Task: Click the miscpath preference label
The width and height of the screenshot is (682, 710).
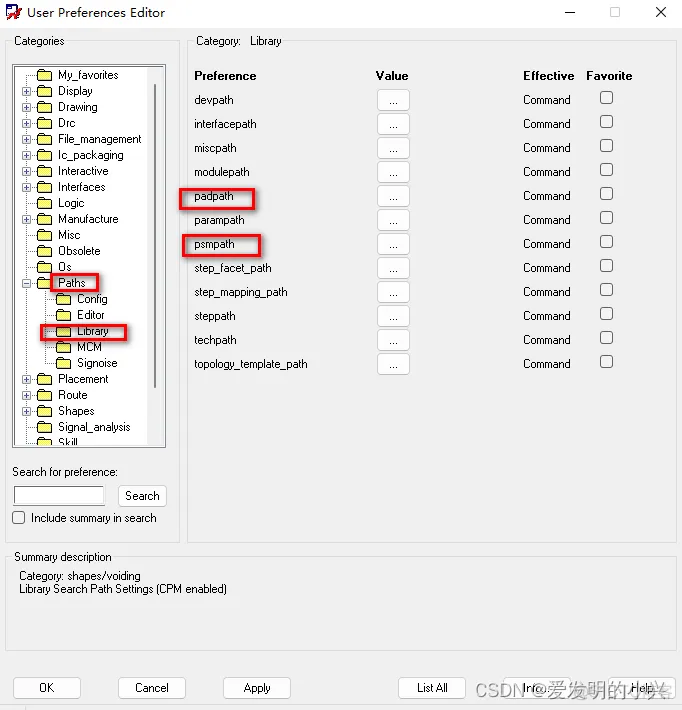Action: pos(215,148)
